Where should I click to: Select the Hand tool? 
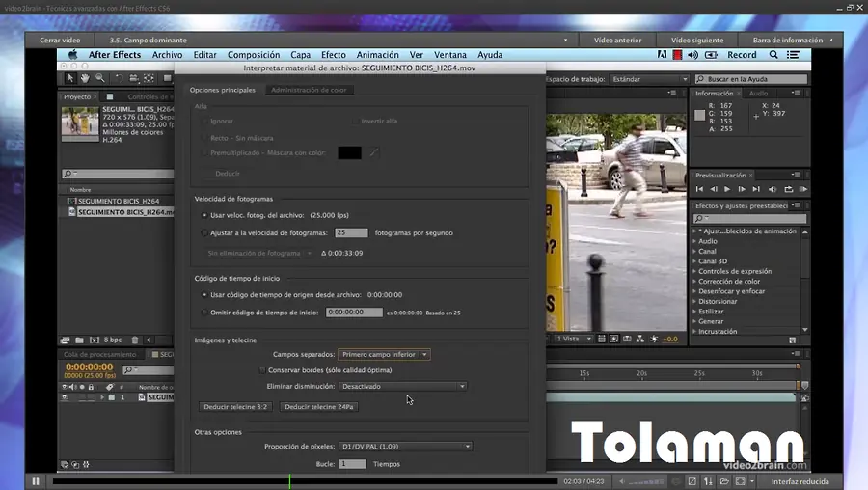tap(85, 77)
